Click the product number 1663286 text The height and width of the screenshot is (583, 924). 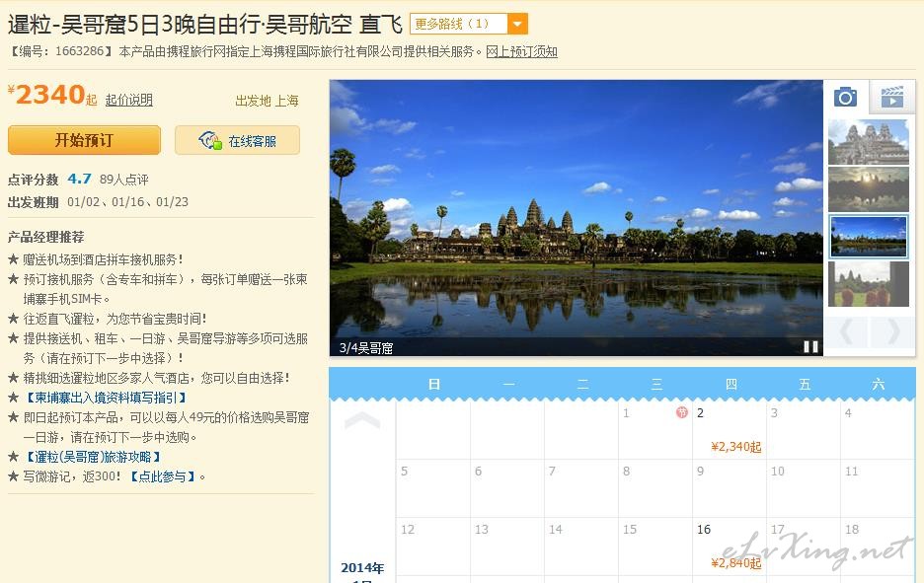(x=80, y=51)
